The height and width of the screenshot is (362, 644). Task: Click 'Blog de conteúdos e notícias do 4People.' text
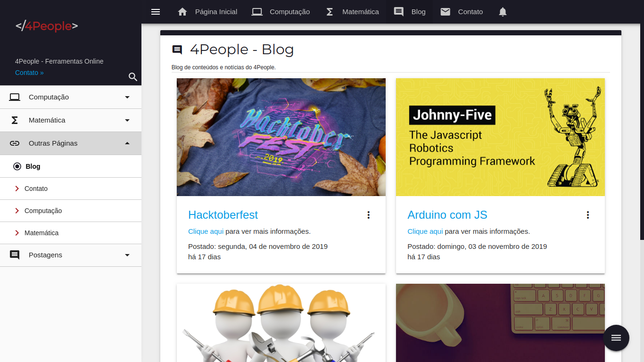pyautogui.click(x=223, y=67)
